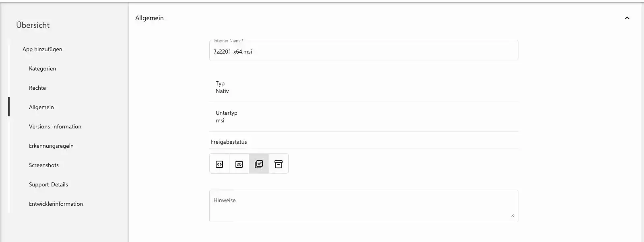This screenshot has width=644, height=242.
Task: Jump to the Rechte section
Action: tap(37, 88)
